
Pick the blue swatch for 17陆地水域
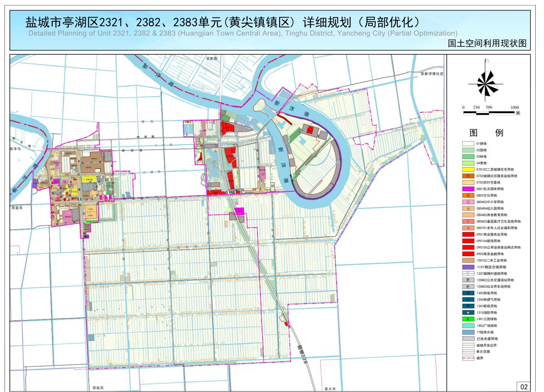pyautogui.click(x=468, y=332)
